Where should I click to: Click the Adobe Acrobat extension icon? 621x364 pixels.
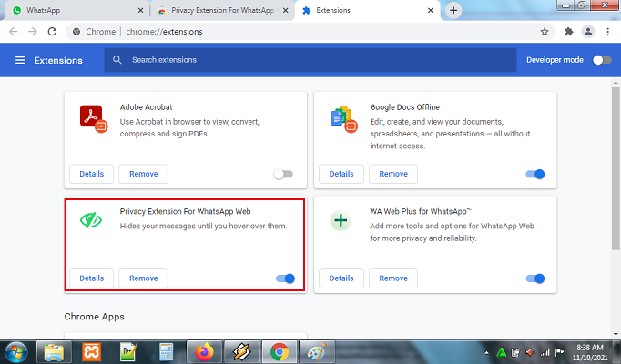click(94, 118)
